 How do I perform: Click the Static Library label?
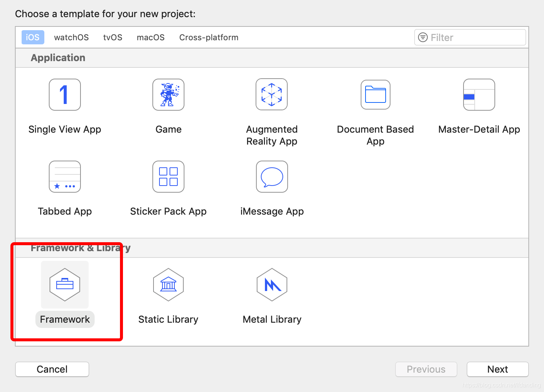point(168,319)
